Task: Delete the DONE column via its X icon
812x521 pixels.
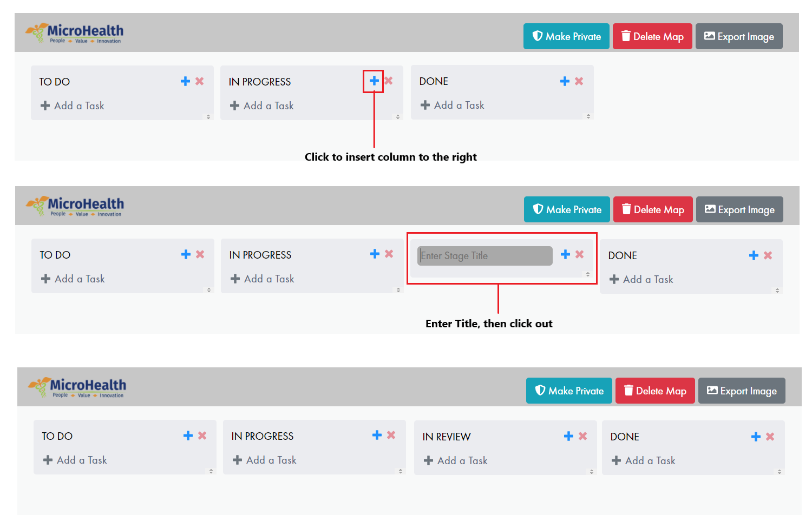Action: point(579,81)
